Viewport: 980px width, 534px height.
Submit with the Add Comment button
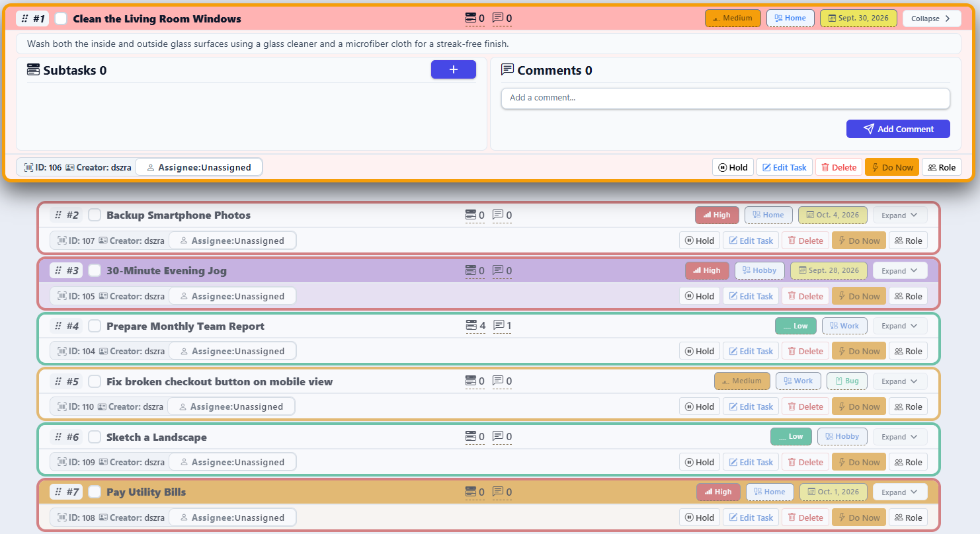898,129
